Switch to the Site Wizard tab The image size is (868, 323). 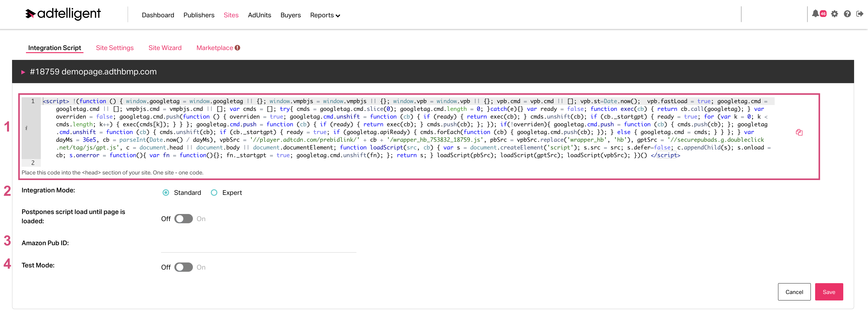pos(165,48)
